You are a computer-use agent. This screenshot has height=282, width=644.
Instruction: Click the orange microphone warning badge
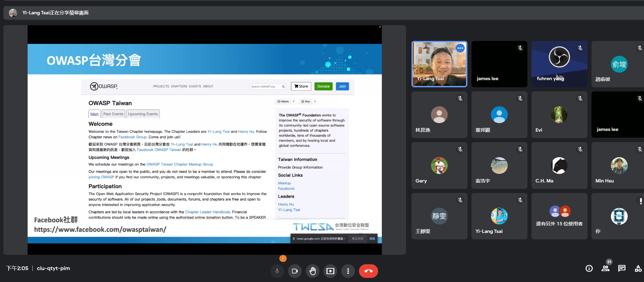283,258
